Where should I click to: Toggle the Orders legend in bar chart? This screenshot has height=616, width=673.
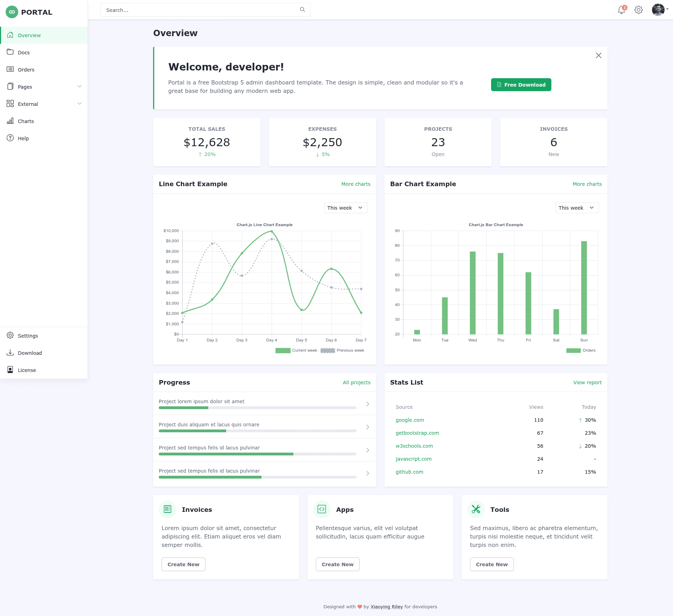tap(581, 350)
